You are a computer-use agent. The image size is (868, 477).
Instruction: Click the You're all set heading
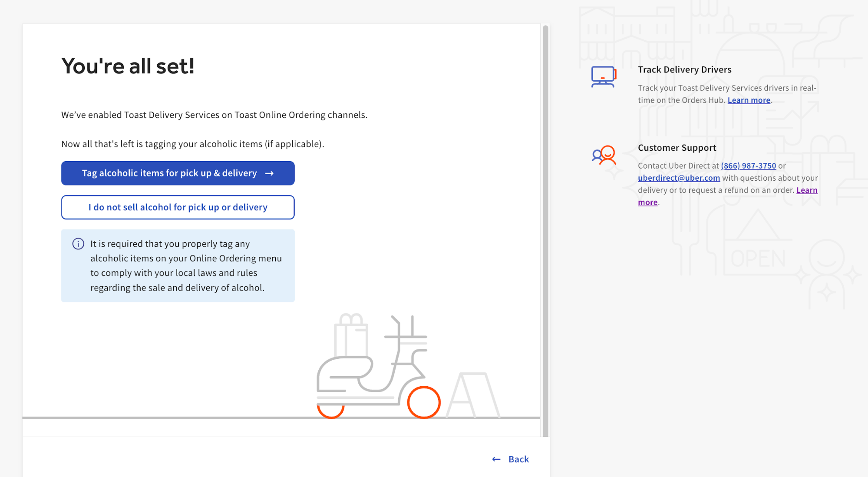click(127, 66)
